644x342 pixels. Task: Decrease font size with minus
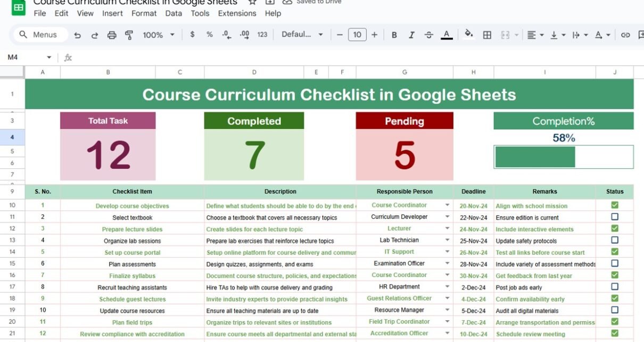[340, 35]
